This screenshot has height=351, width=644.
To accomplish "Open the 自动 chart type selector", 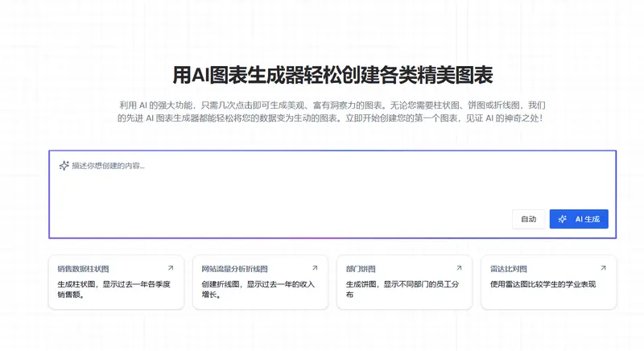I will click(528, 219).
